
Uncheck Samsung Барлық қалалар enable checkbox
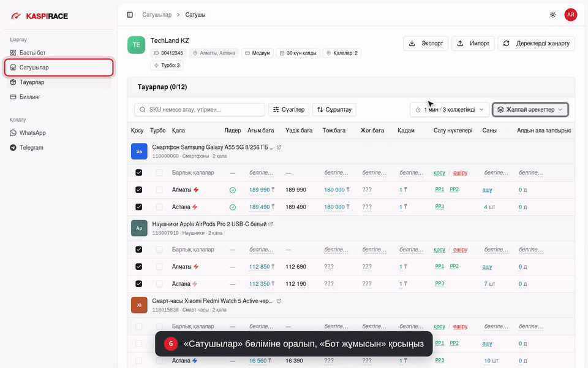[x=139, y=173]
